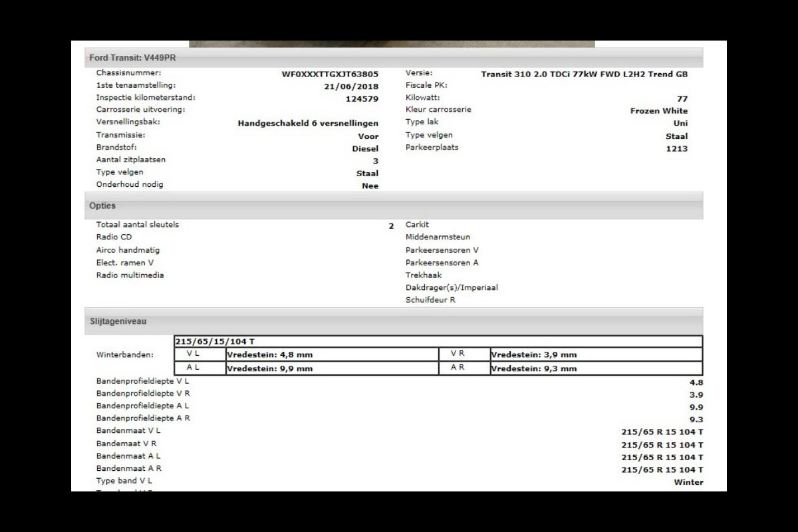Click the Transit 310 2.0 TDCi version text
This screenshot has height=532, width=798.
[584, 74]
